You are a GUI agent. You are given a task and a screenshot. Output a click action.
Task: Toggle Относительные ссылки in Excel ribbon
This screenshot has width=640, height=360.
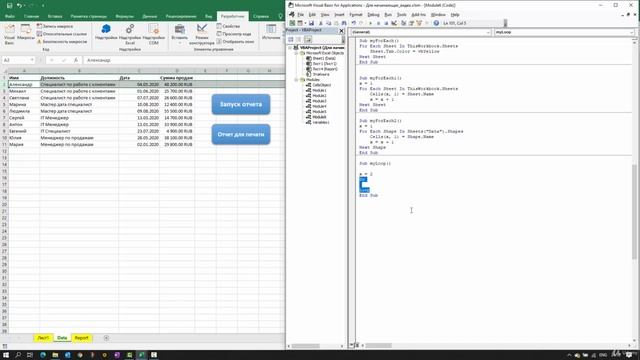tap(62, 34)
